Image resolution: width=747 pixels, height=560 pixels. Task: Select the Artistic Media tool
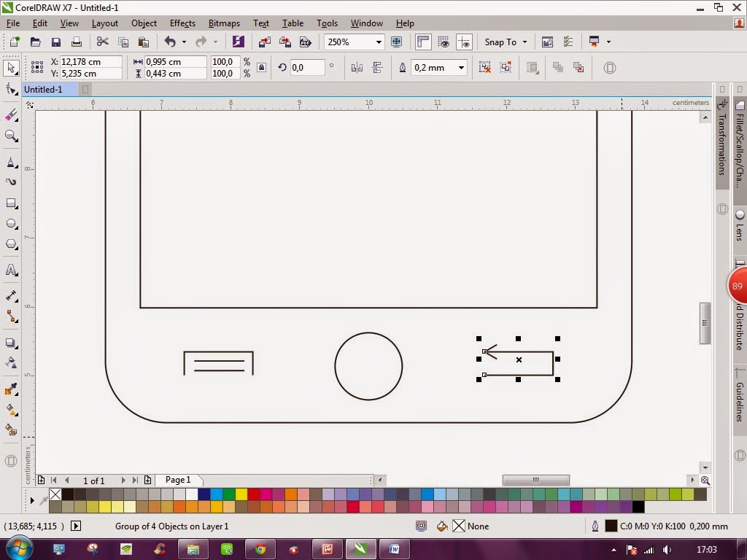click(11, 182)
